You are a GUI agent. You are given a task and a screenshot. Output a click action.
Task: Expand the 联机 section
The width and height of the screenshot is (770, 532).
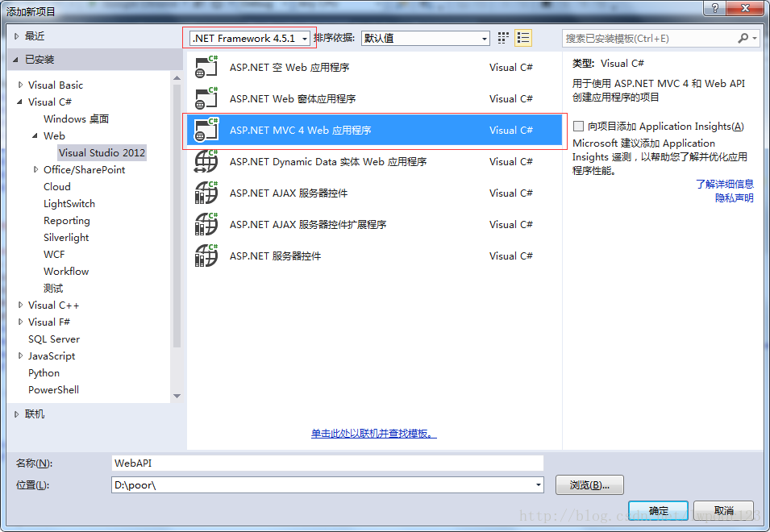16,414
